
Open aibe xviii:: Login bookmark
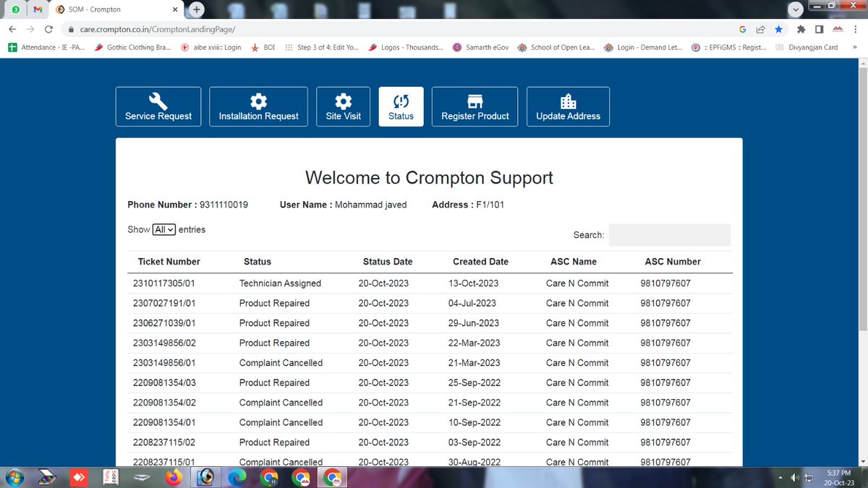coord(210,47)
